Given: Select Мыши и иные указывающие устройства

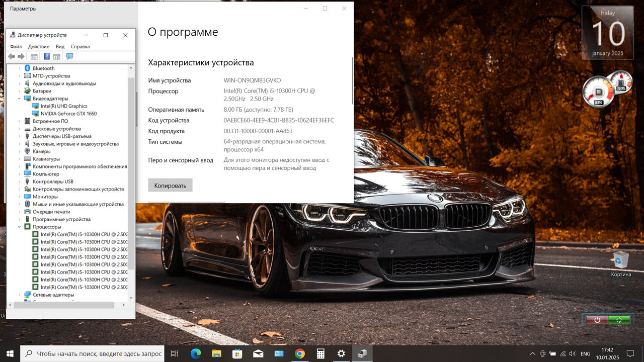Looking at the screenshot, I should click(78, 204).
